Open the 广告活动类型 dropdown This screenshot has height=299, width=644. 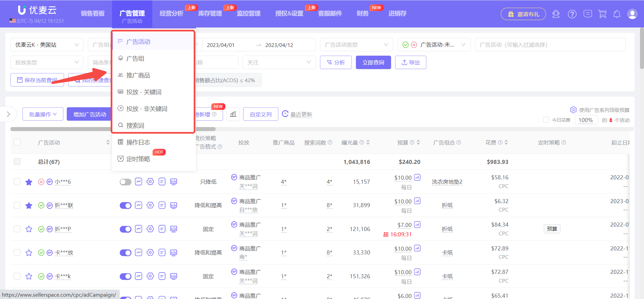356,45
